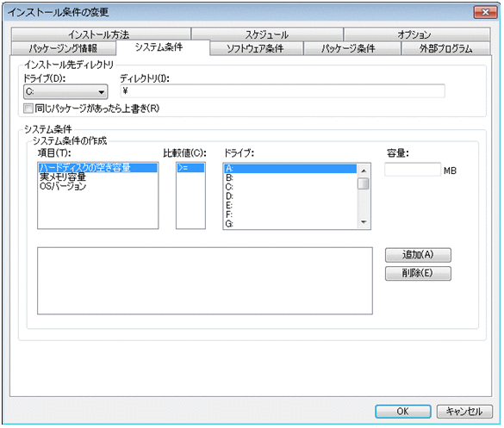Confirm with the OK button
The height and width of the screenshot is (428, 504).
coord(402,412)
